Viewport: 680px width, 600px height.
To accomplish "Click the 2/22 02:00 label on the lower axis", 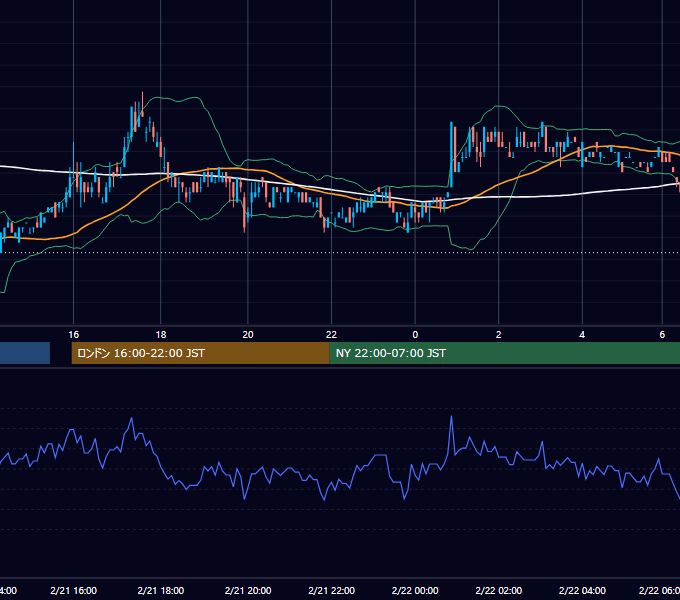I will tap(499, 590).
